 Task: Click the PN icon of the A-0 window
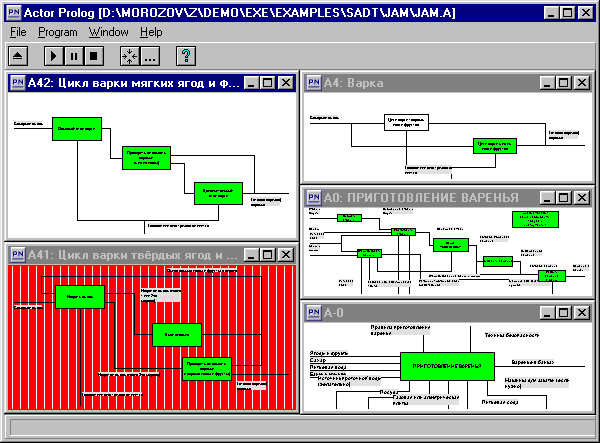[x=314, y=313]
